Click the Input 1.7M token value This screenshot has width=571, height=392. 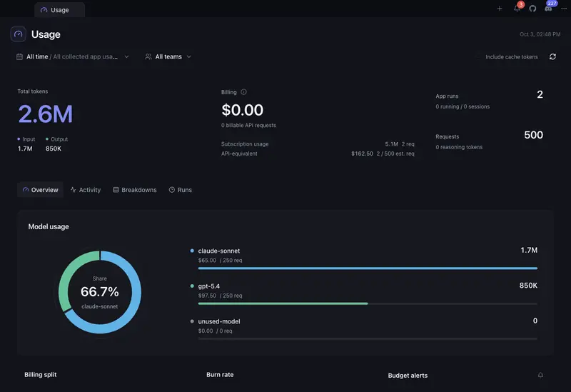(25, 149)
